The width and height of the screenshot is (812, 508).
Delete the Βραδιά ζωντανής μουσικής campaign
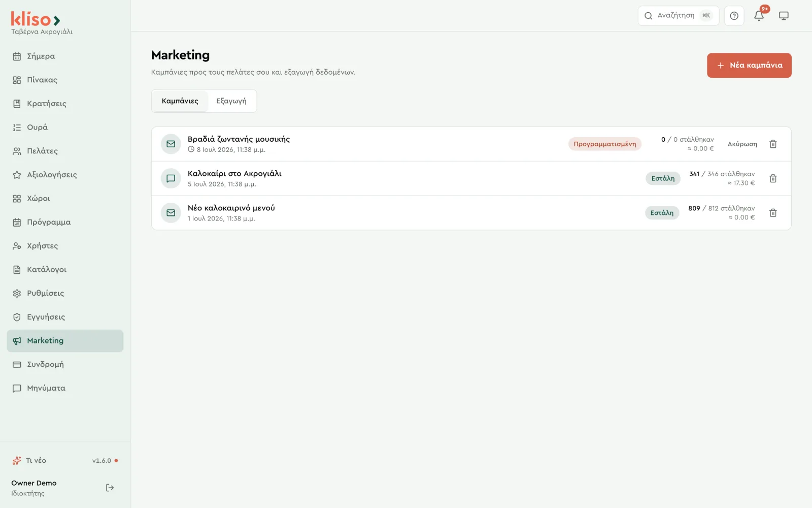[x=773, y=144]
